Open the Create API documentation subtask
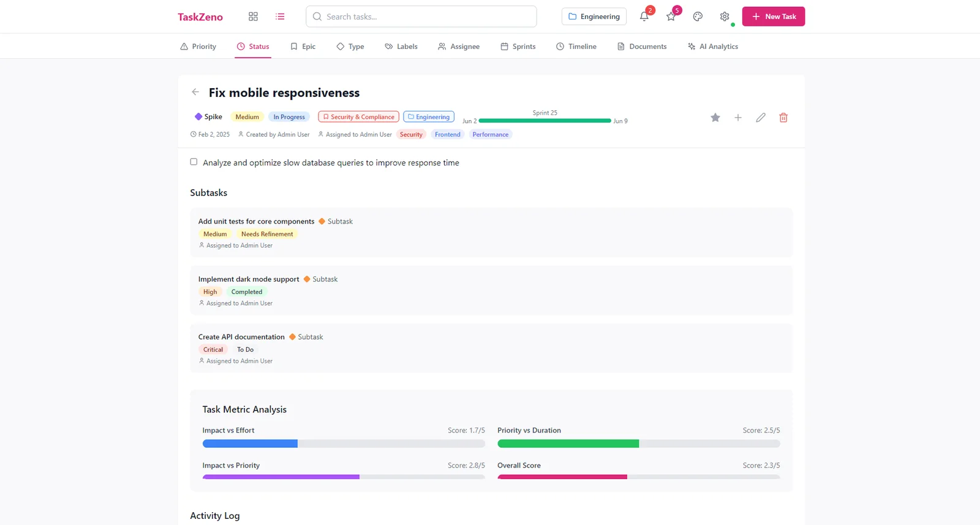The width and height of the screenshot is (980, 525). (241, 337)
